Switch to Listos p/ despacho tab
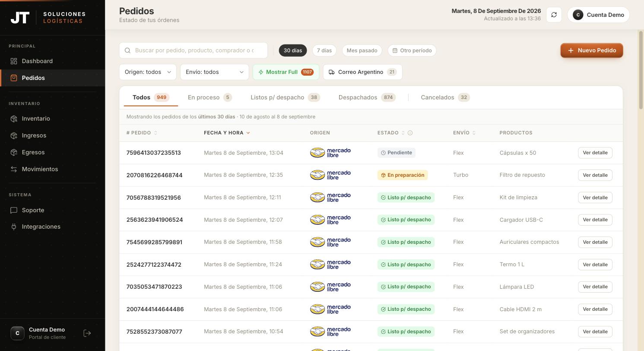Image resolution: width=644 pixels, height=351 pixels. point(285,97)
